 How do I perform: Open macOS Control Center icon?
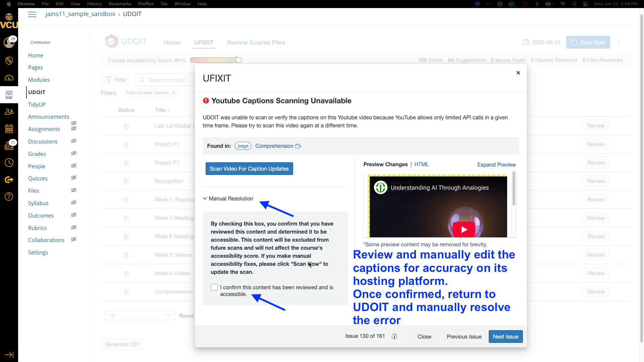point(586,4)
